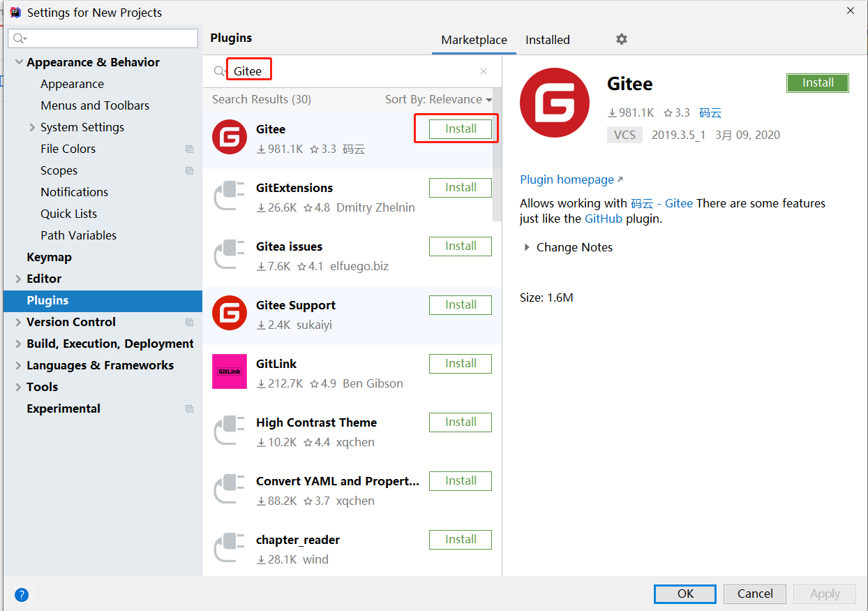This screenshot has height=611, width=868.
Task: Click the magnifier icon in plugin search
Action: coord(220,71)
